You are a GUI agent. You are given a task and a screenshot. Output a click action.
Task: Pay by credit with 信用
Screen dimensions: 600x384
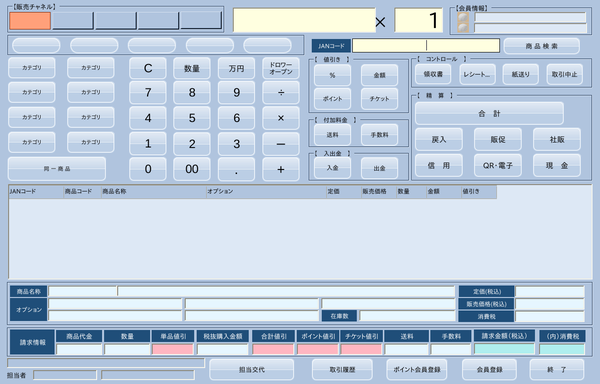click(x=439, y=166)
